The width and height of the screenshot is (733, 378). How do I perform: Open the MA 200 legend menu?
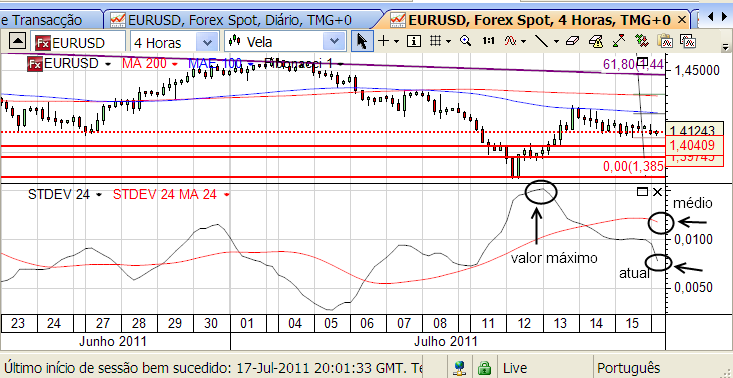point(174,64)
